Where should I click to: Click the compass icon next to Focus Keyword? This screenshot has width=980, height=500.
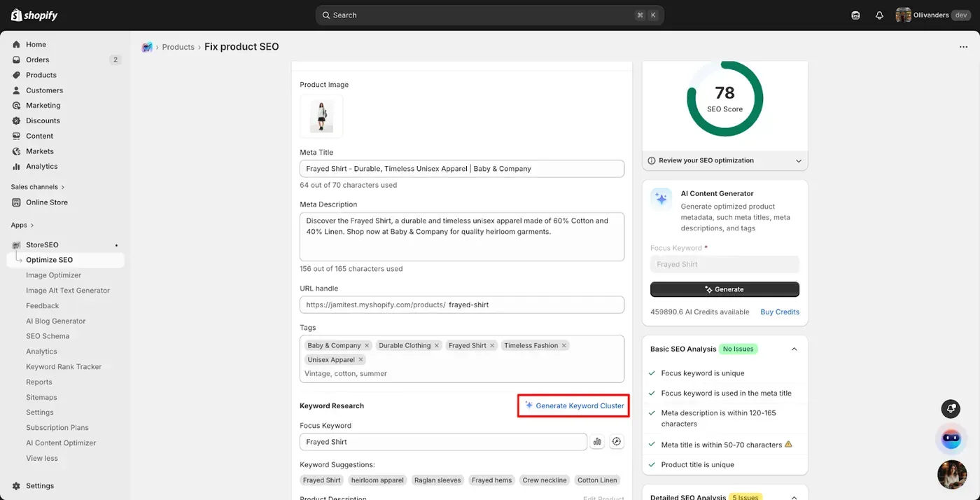(617, 442)
